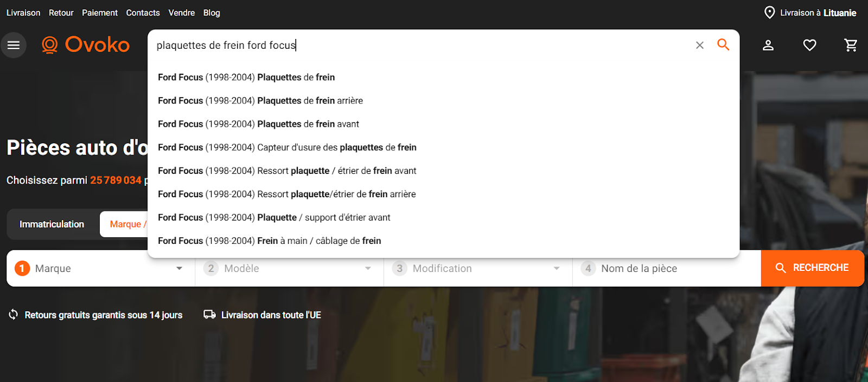Screen dimensions: 868x382
Task: Select suggestion Plaquette / support d'étrier avant
Action: pos(444,217)
